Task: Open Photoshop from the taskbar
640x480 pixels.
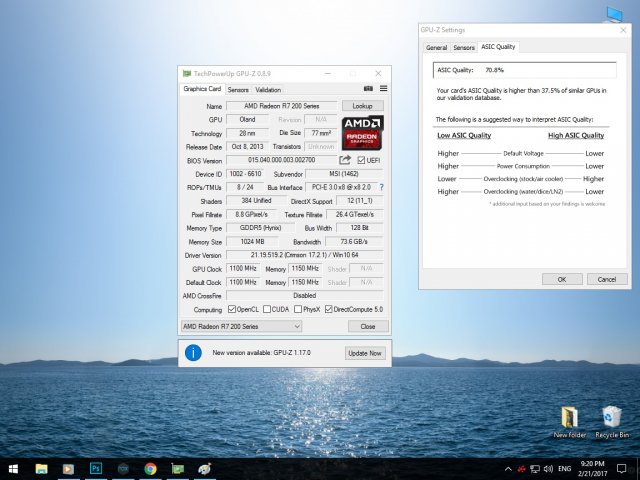Action: point(96,468)
